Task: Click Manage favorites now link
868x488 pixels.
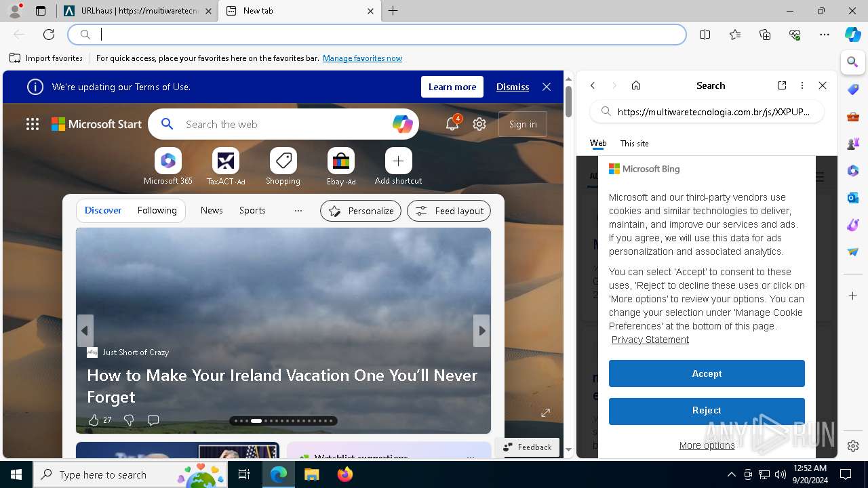Action: point(362,58)
